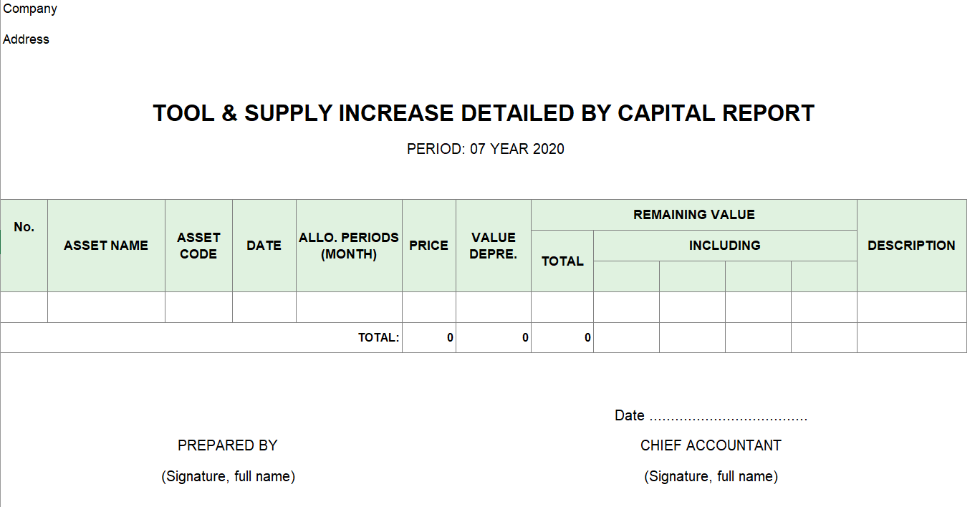Select the No. column header
This screenshot has width=980, height=507.
coord(24,227)
